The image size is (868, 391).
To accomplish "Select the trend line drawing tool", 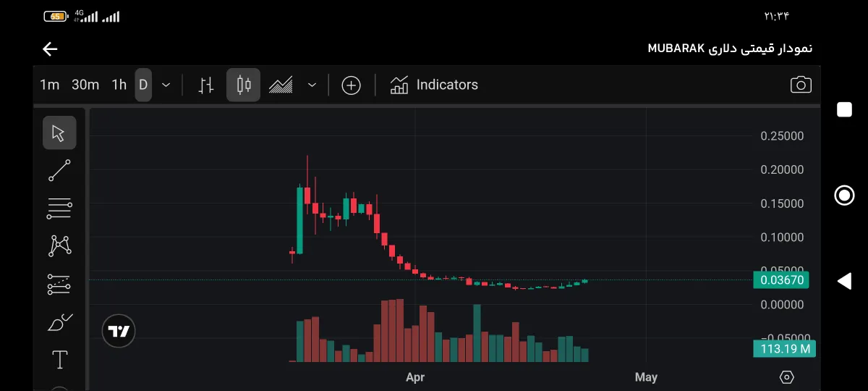I will (59, 171).
